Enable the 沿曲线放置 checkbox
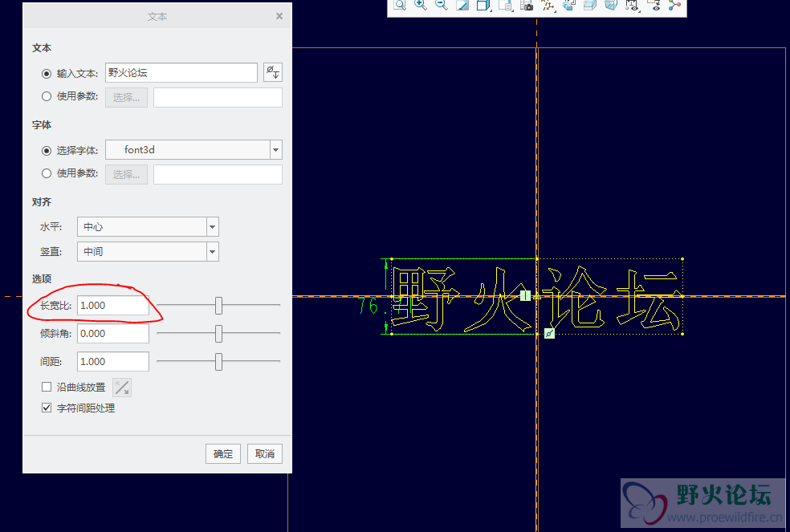 click(x=47, y=387)
